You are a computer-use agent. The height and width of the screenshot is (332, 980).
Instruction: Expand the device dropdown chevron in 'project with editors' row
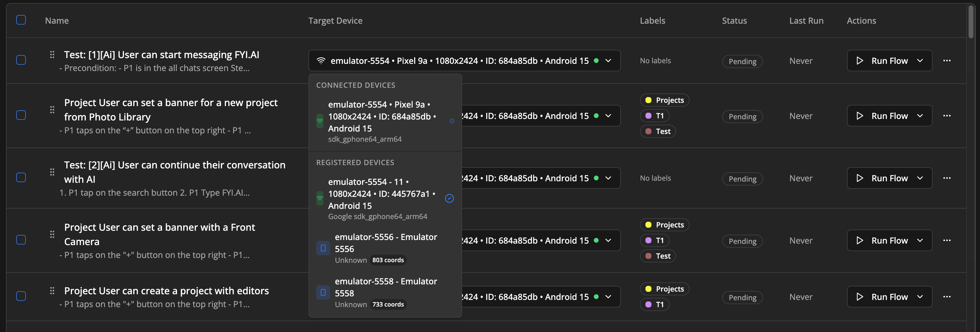coord(608,297)
